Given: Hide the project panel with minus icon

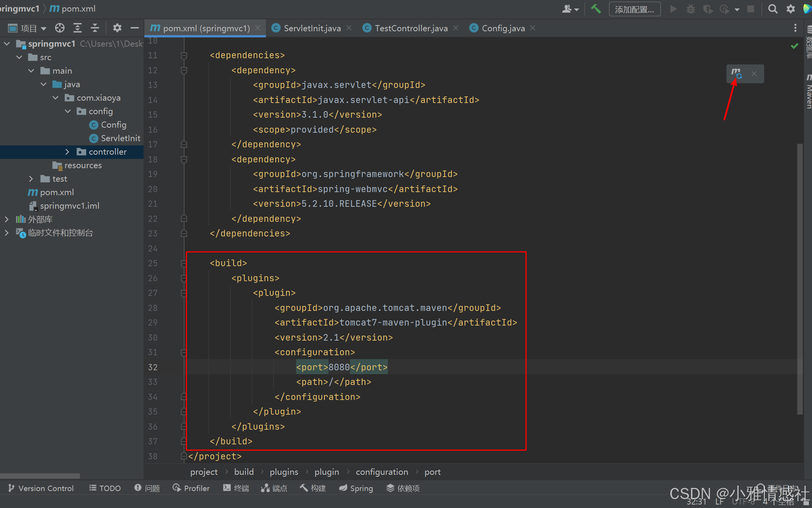Looking at the screenshot, I should 134,28.
